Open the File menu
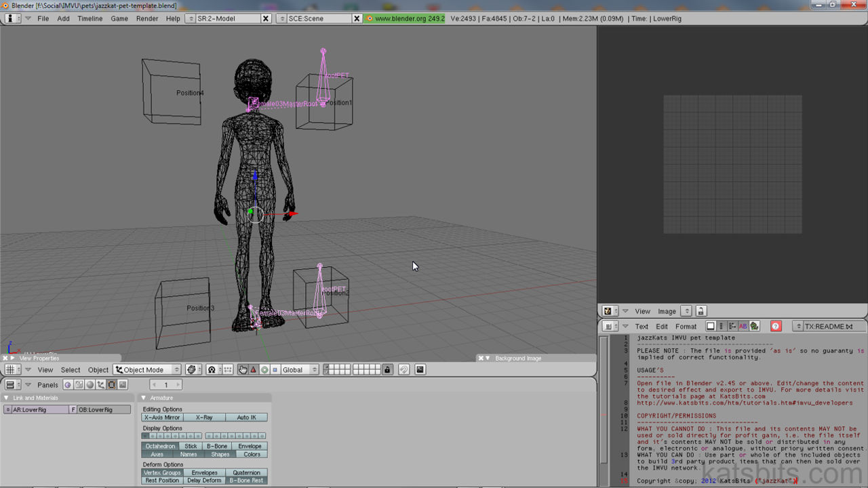This screenshot has height=488, width=868. pyautogui.click(x=43, y=18)
